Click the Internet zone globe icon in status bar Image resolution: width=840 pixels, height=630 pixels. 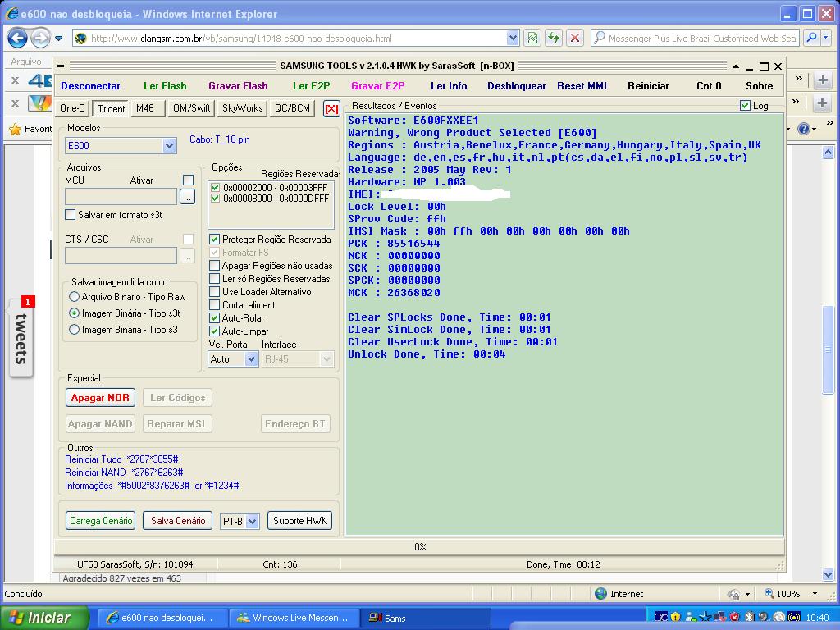(601, 594)
